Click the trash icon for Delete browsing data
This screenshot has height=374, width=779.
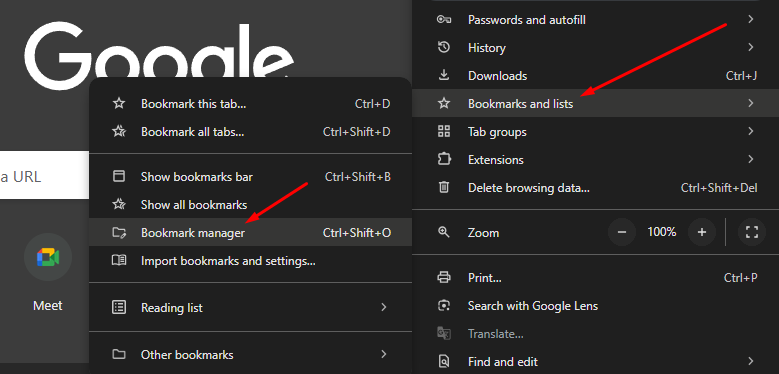pos(443,188)
